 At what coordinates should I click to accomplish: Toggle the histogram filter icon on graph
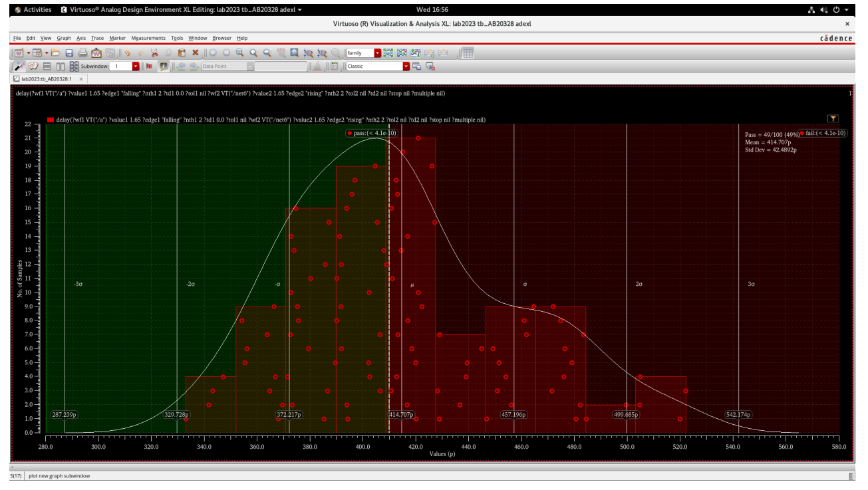pyautogui.click(x=833, y=119)
